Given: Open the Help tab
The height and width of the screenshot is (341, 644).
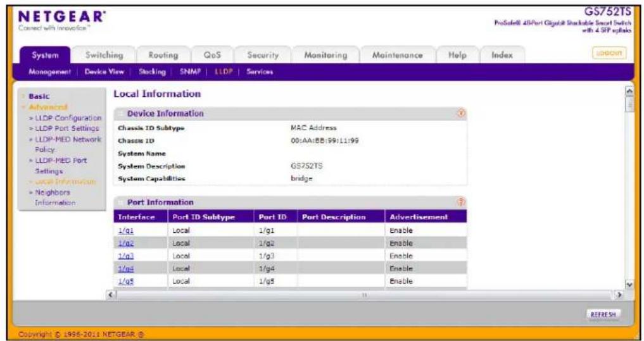Looking at the screenshot, I should click(457, 55).
